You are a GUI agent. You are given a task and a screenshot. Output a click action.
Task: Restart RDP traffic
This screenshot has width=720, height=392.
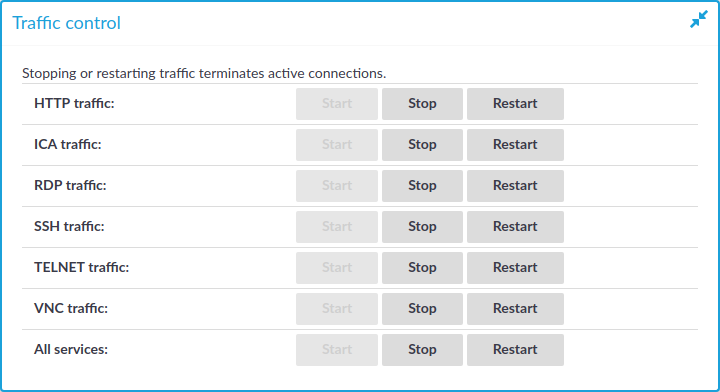[515, 186]
